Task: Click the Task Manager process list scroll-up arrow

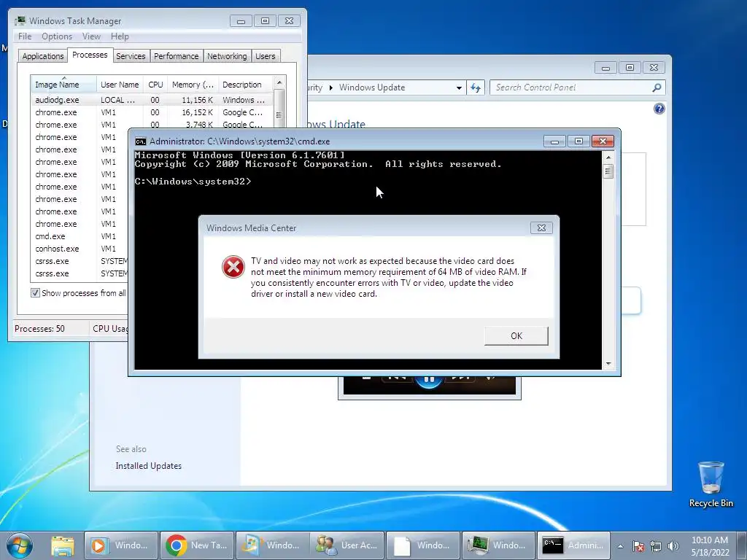Action: pyautogui.click(x=279, y=82)
